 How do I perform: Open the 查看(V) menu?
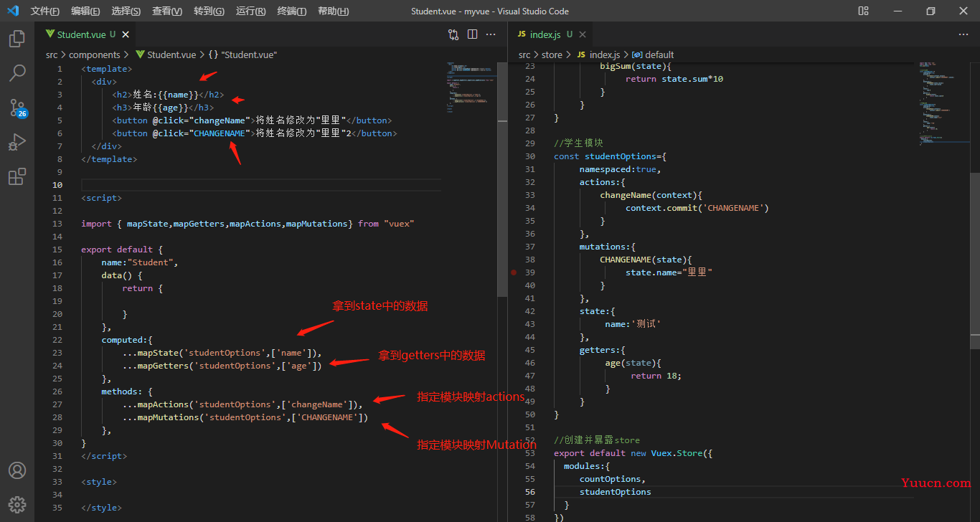click(x=167, y=11)
